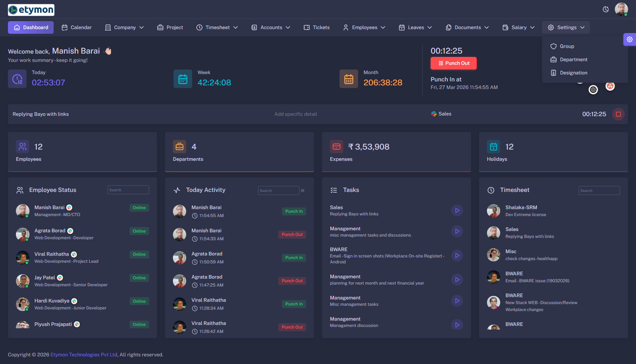The height and width of the screenshot is (364, 636).
Task: Expand the Accounts dropdown
Action: pyautogui.click(x=270, y=27)
